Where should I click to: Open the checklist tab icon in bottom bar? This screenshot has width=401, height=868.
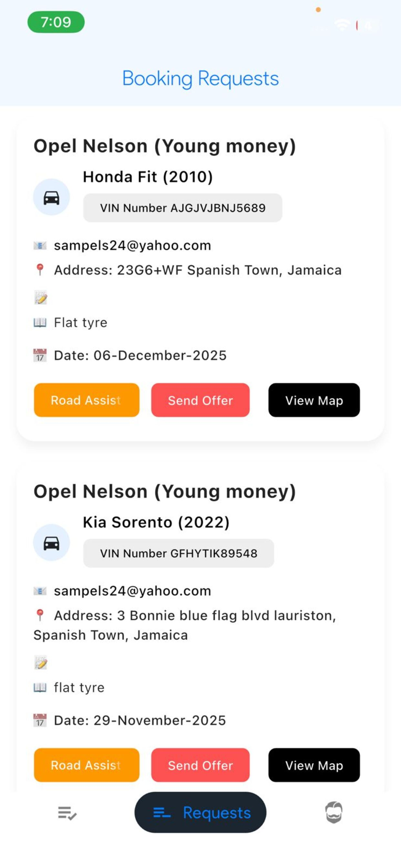(x=67, y=813)
